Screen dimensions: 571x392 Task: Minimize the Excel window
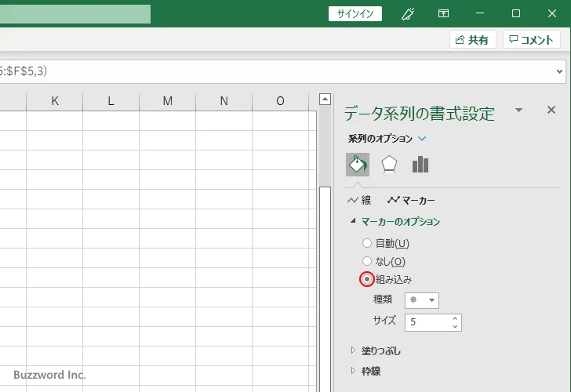(480, 13)
